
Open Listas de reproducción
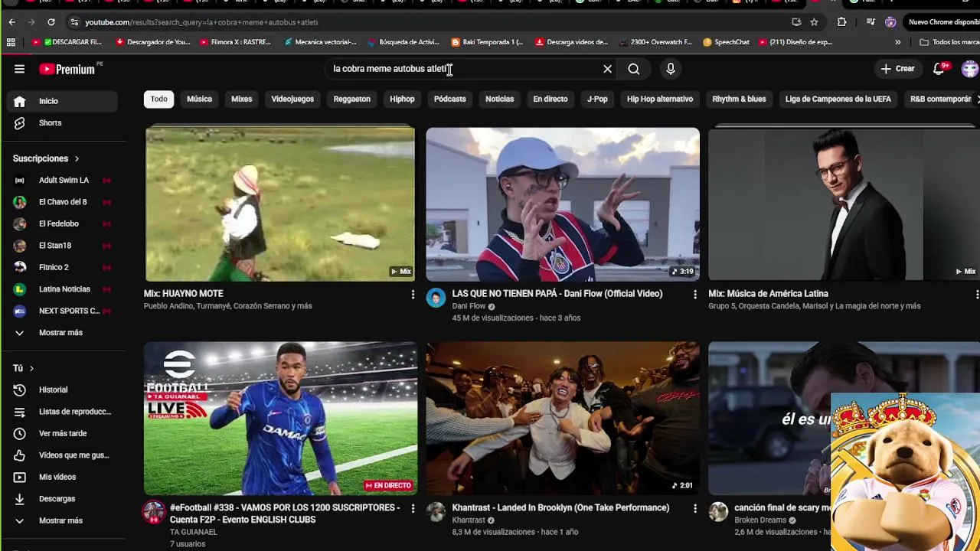click(63, 412)
